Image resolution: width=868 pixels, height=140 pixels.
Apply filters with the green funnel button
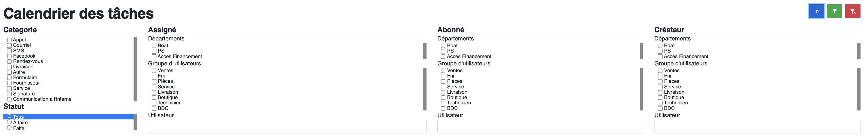[x=835, y=11]
